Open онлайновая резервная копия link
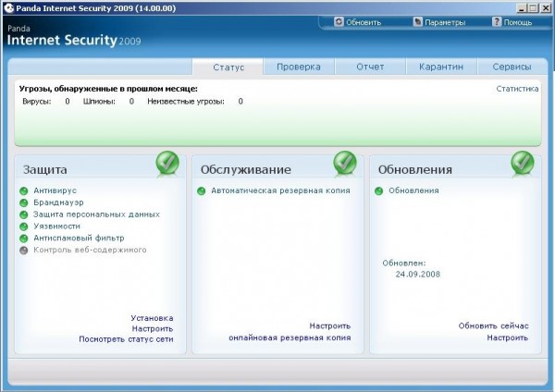Screen dimensions: 555x392 tap(290, 337)
